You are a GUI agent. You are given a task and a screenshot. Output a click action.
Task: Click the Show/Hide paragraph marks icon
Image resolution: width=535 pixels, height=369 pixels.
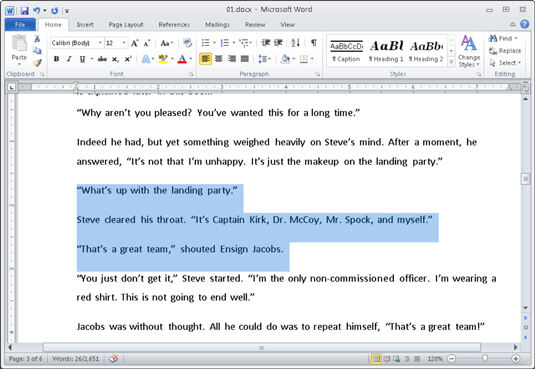[314, 43]
